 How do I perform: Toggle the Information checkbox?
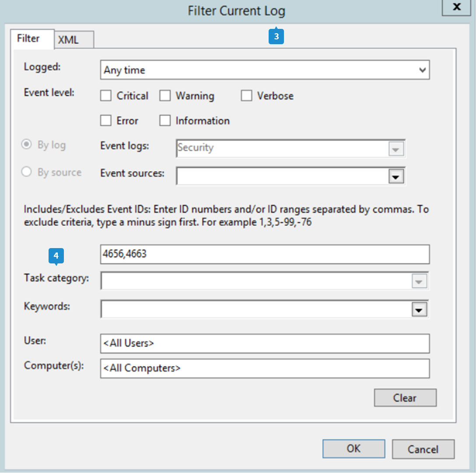click(165, 120)
